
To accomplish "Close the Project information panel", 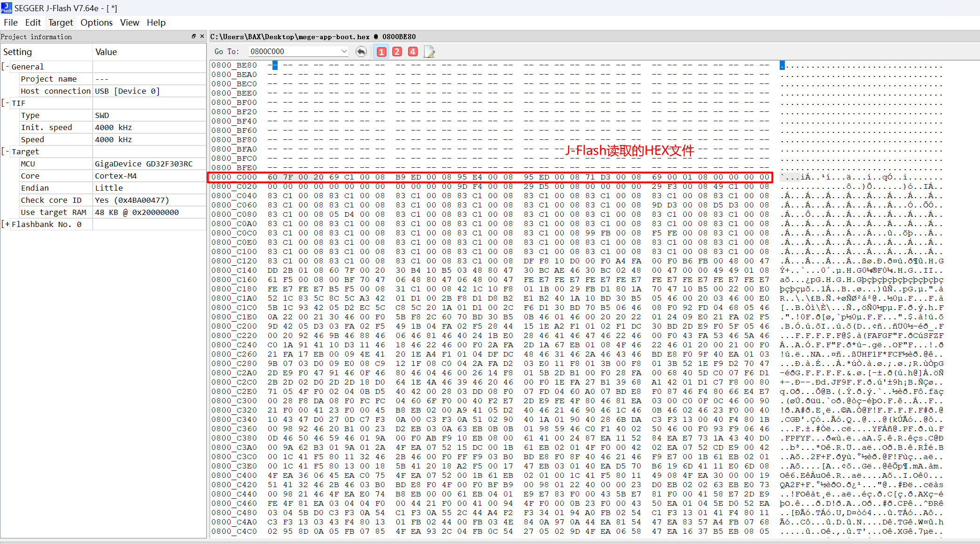I will click(x=202, y=36).
